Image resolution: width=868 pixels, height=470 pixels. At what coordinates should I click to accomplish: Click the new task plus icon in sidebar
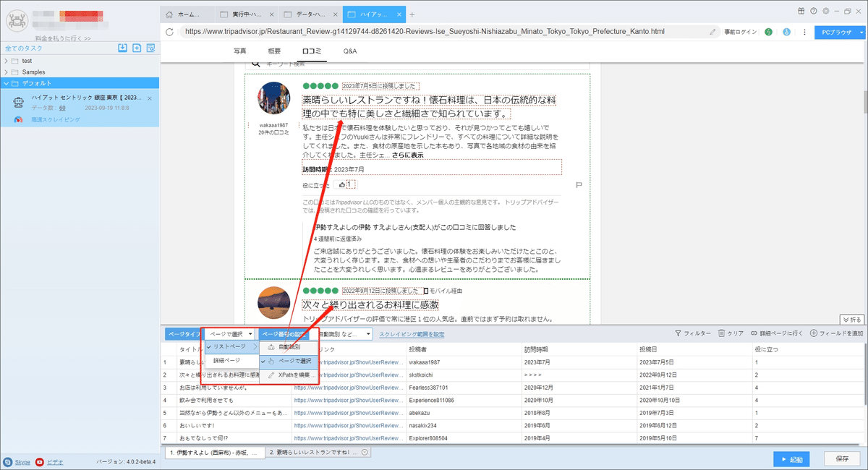137,48
